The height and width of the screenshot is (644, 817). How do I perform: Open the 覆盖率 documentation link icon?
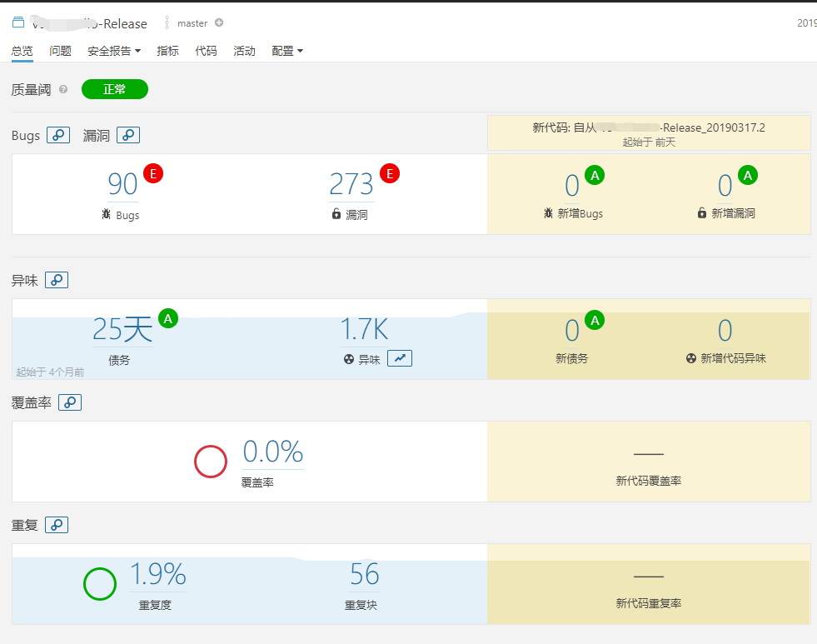(x=70, y=402)
